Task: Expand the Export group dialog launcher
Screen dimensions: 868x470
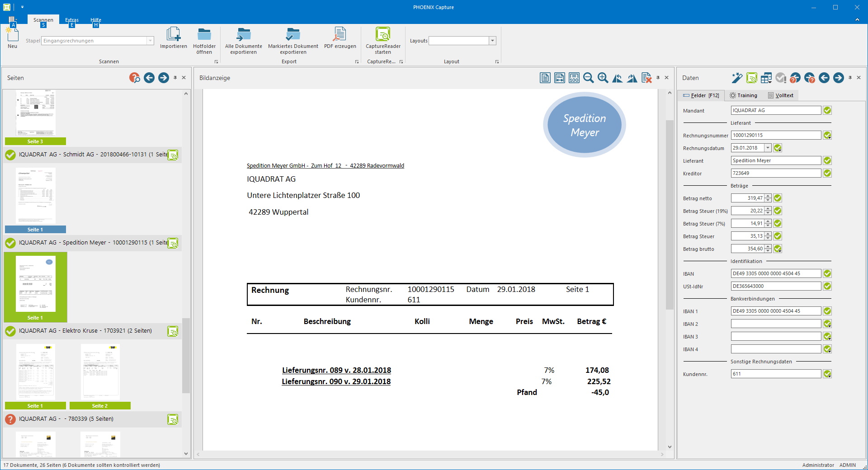Action: pos(357,62)
